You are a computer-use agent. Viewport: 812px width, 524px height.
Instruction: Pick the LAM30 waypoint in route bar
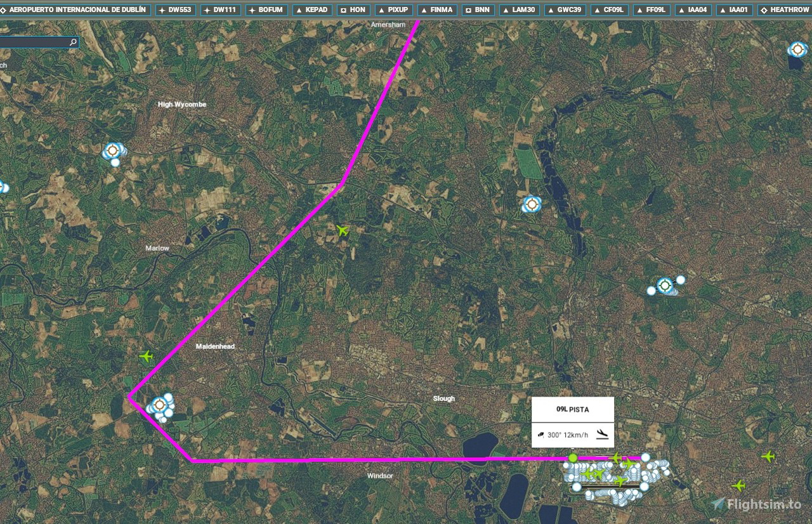pyautogui.click(x=518, y=10)
